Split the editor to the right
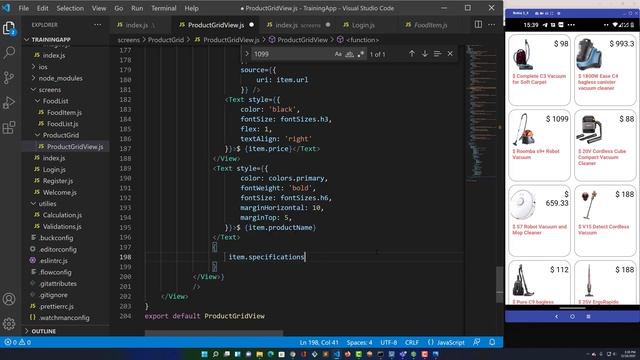The image size is (640, 360). coord(478,24)
